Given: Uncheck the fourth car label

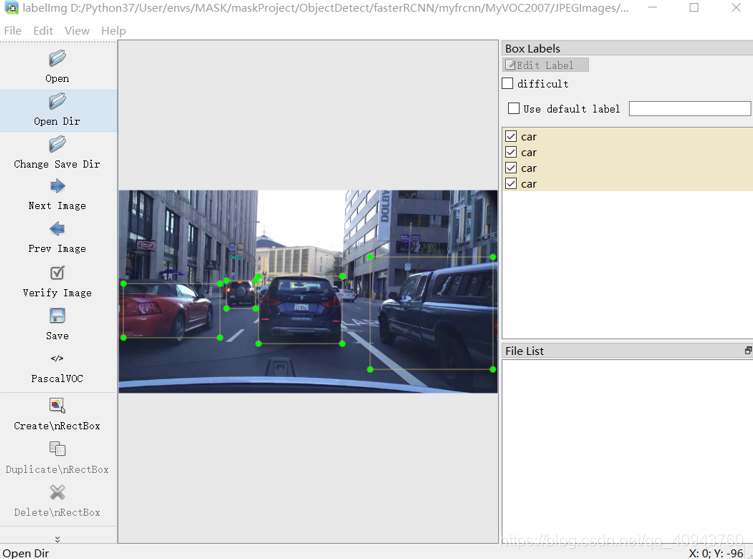Looking at the screenshot, I should coord(511,184).
